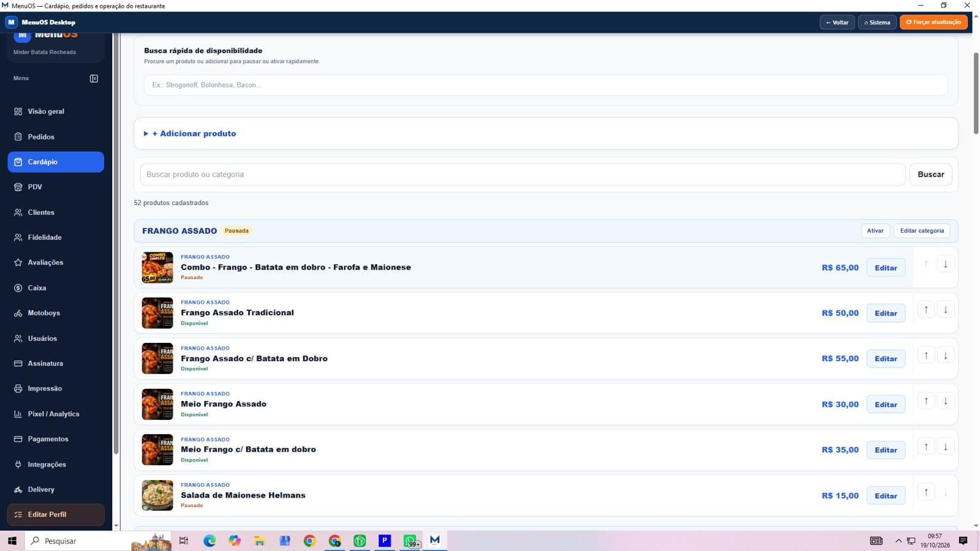The image size is (980, 551).
Task: Open Integrações in the sidebar
Action: (56, 464)
